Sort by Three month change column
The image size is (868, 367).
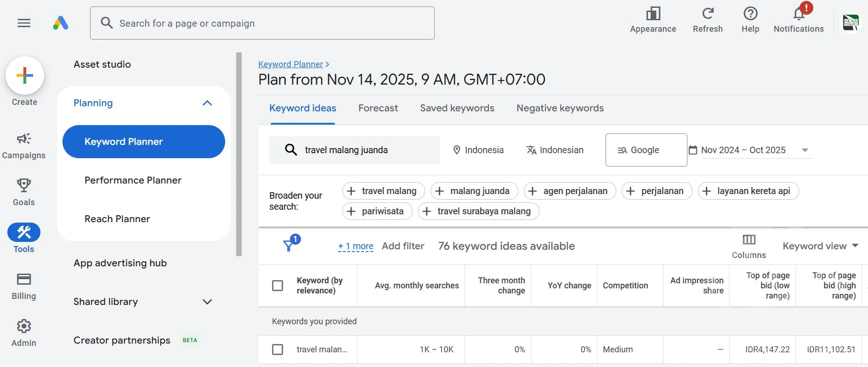click(501, 286)
